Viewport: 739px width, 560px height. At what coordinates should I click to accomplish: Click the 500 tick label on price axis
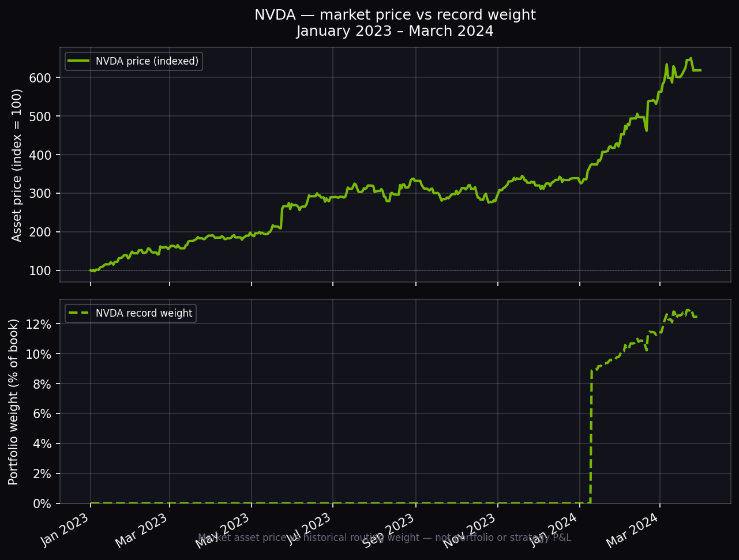point(41,116)
